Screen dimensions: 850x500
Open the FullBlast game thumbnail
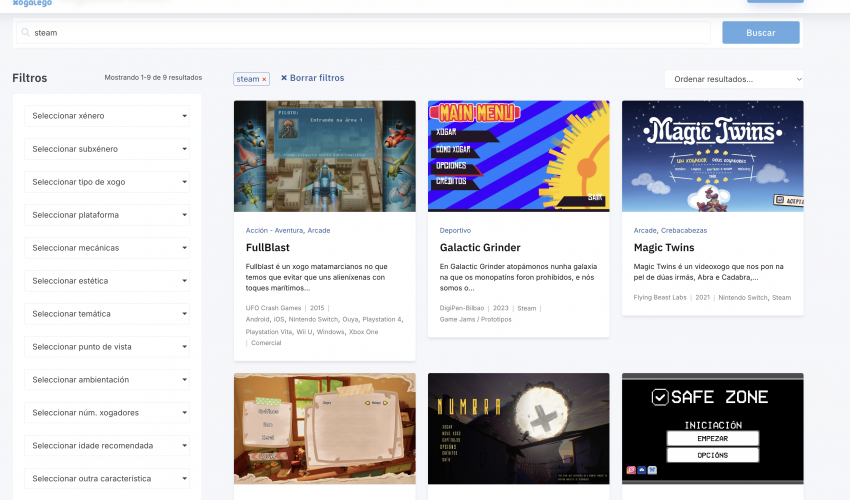324,156
